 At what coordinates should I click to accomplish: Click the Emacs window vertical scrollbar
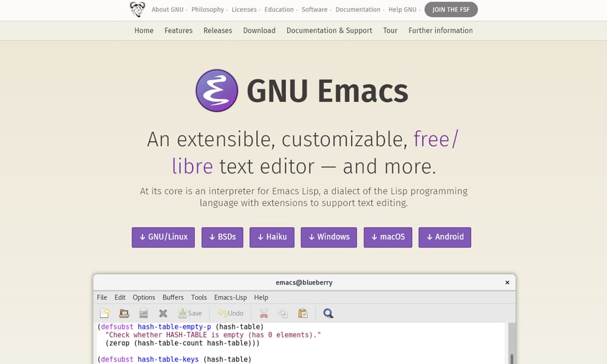512,343
